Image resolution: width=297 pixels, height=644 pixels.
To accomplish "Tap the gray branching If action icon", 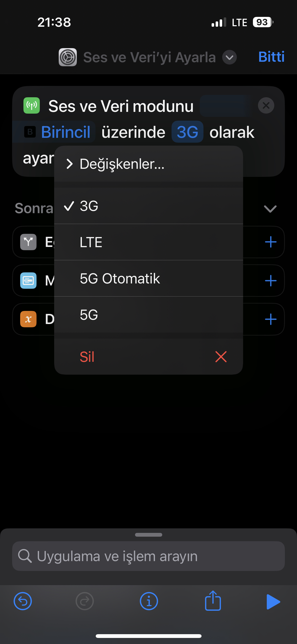I will coord(28,242).
